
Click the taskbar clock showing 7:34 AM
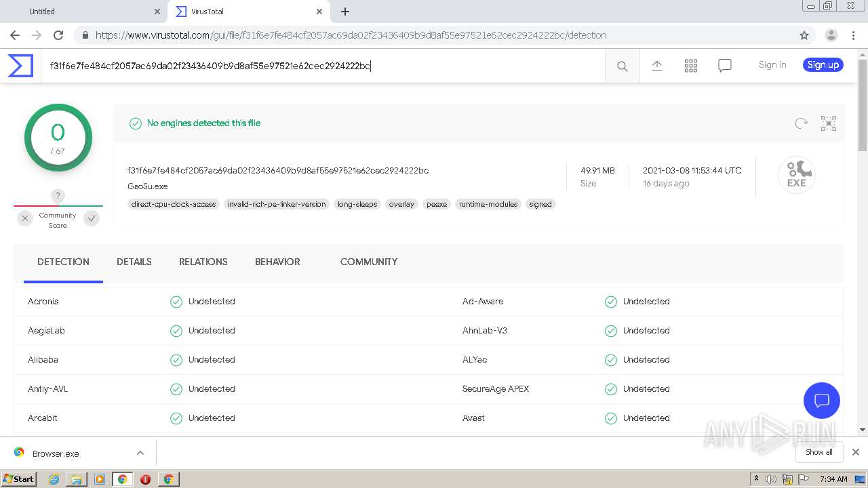click(833, 479)
